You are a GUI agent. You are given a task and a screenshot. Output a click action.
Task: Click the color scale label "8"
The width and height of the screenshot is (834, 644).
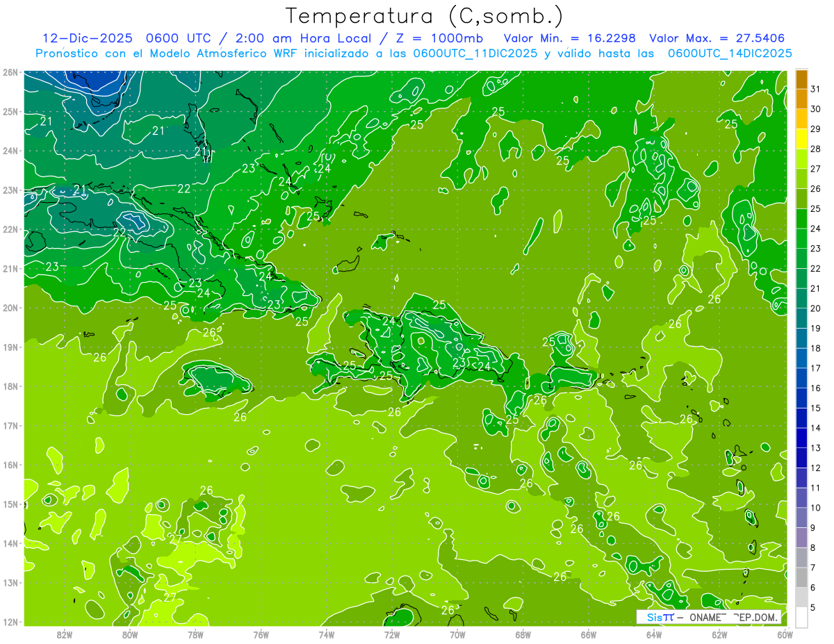(x=813, y=547)
